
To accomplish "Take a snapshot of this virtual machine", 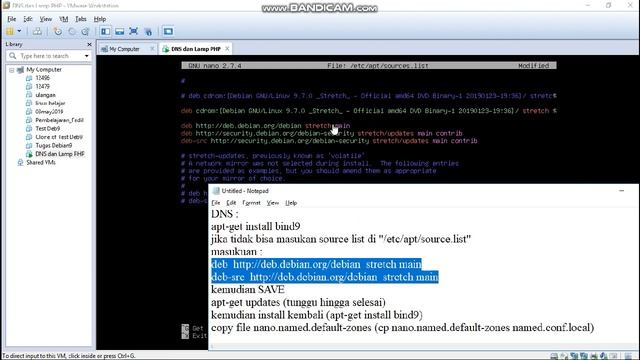I will point(58,31).
